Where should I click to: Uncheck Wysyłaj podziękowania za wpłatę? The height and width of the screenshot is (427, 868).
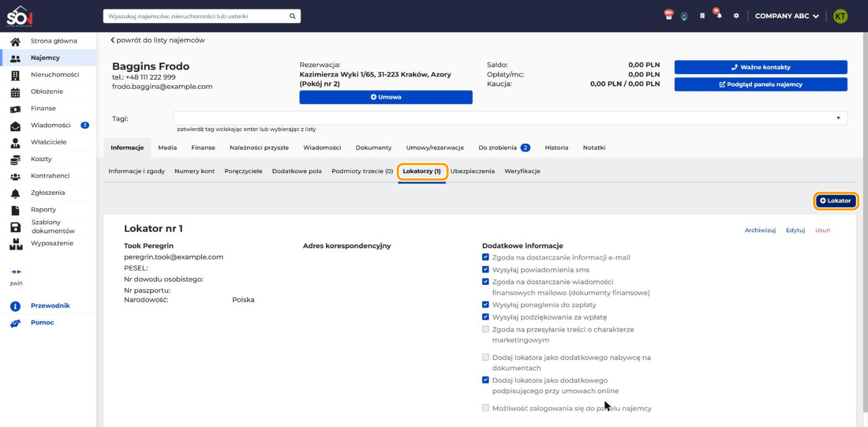pos(485,317)
